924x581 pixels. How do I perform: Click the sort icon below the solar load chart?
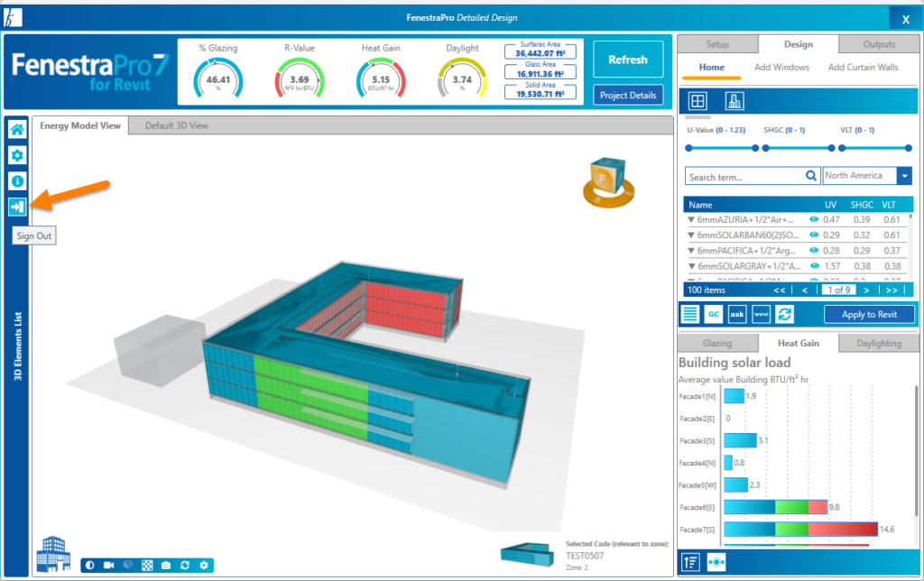[690, 562]
